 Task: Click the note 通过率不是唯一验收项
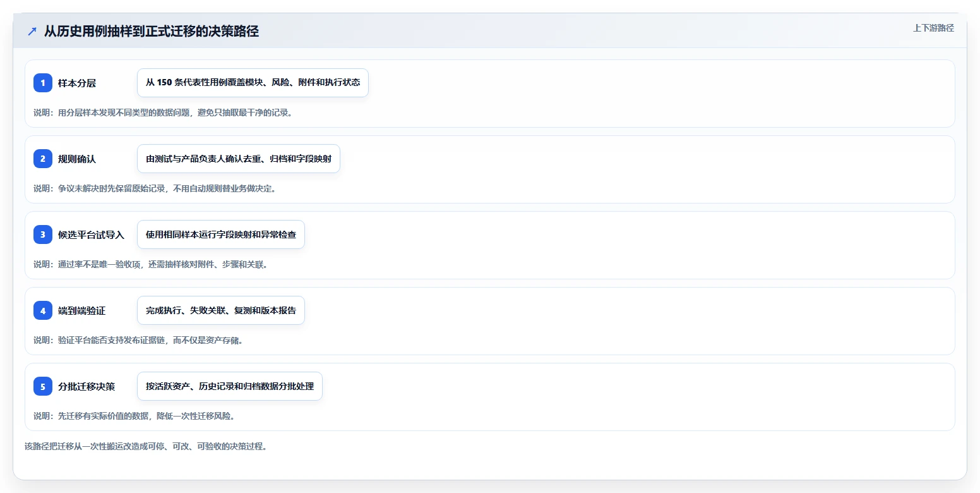point(150,264)
